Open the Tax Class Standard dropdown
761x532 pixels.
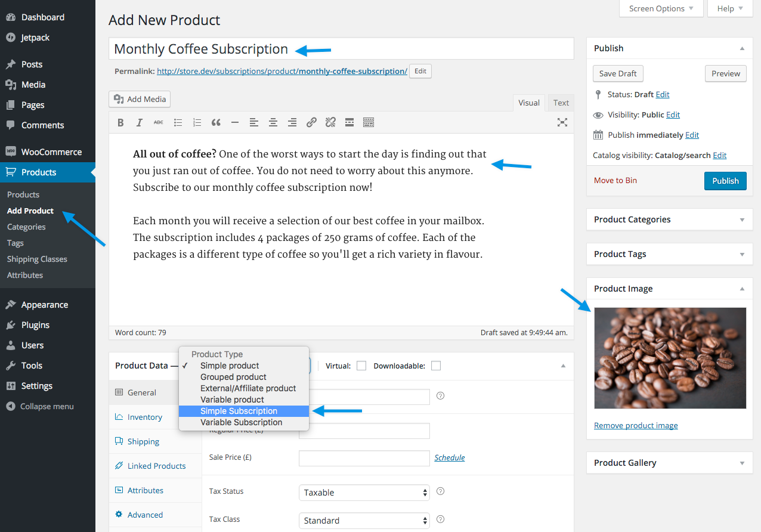point(364,521)
